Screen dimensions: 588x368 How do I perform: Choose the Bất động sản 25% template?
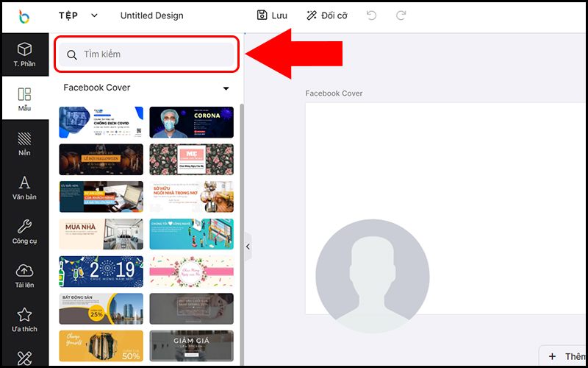[x=101, y=308]
